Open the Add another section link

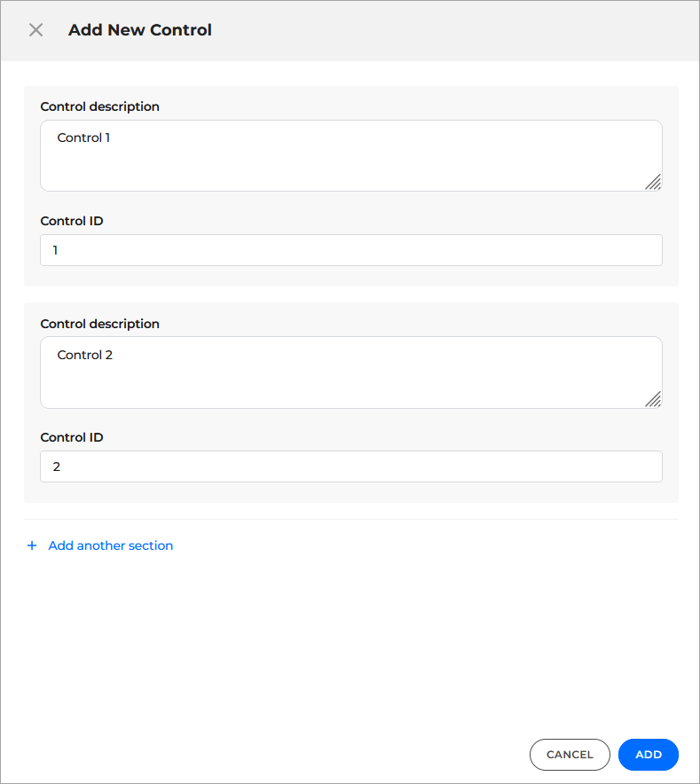pos(110,545)
